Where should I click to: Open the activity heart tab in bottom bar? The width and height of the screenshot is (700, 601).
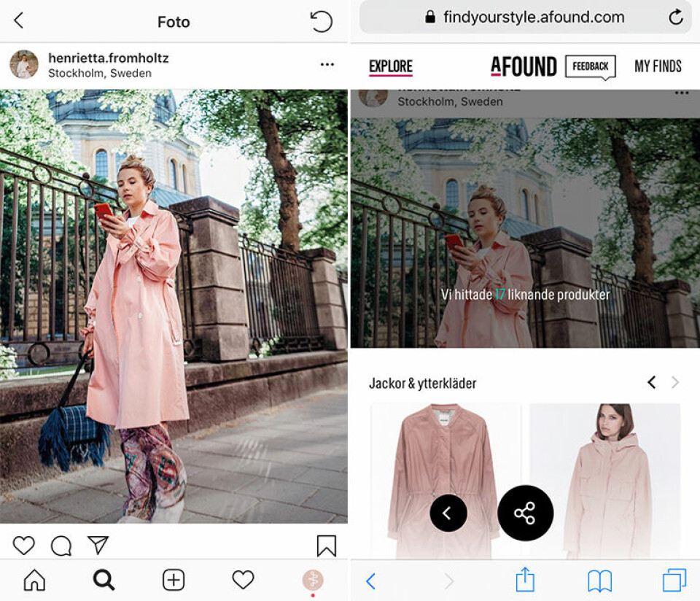[243, 580]
